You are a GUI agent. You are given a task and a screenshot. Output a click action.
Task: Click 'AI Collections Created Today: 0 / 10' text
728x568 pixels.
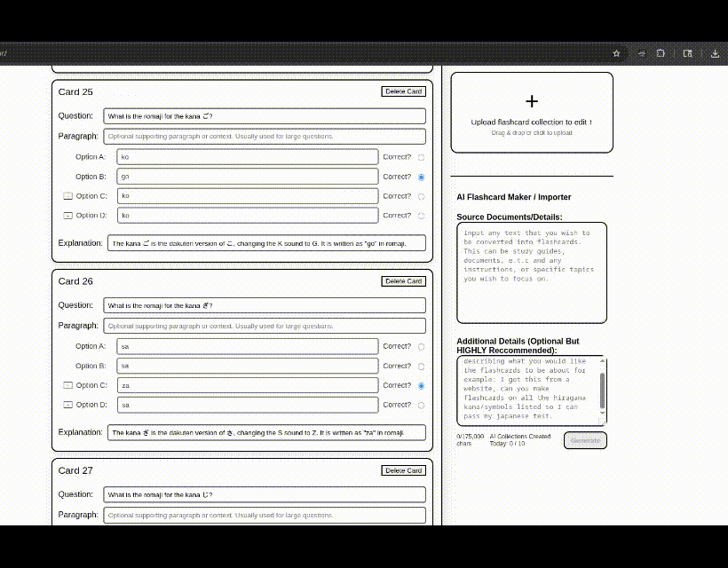click(x=520, y=440)
